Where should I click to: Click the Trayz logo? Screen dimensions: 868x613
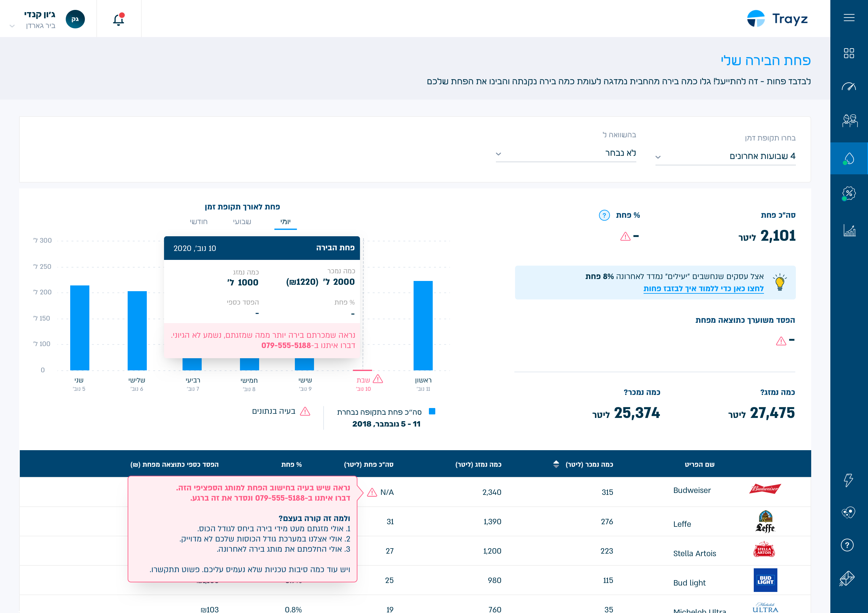coord(777,19)
